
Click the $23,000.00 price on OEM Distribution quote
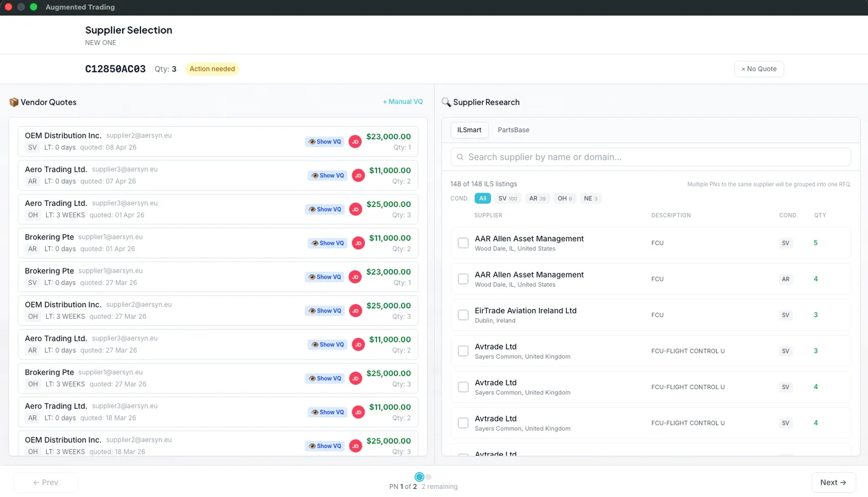point(388,137)
